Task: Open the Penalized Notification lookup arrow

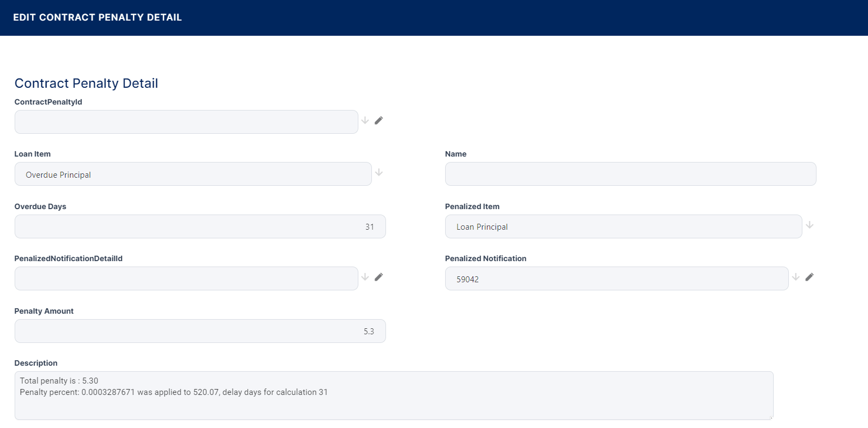Action: pyautogui.click(x=795, y=277)
